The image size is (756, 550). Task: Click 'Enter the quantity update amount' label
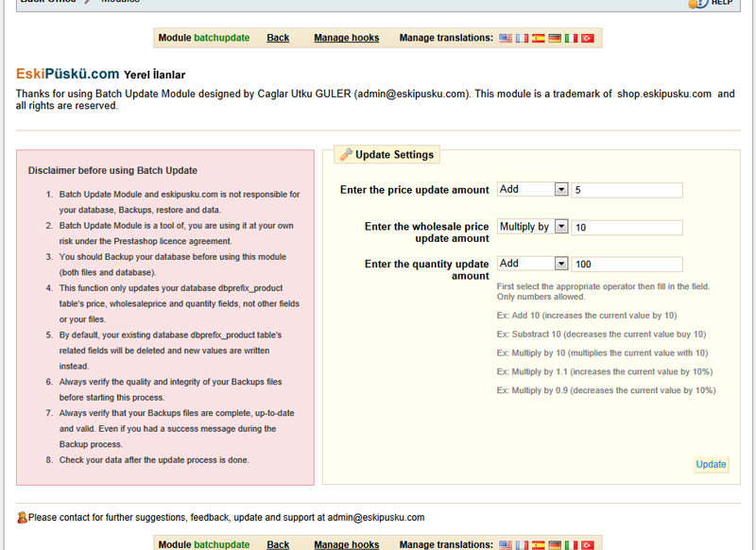[427, 270]
